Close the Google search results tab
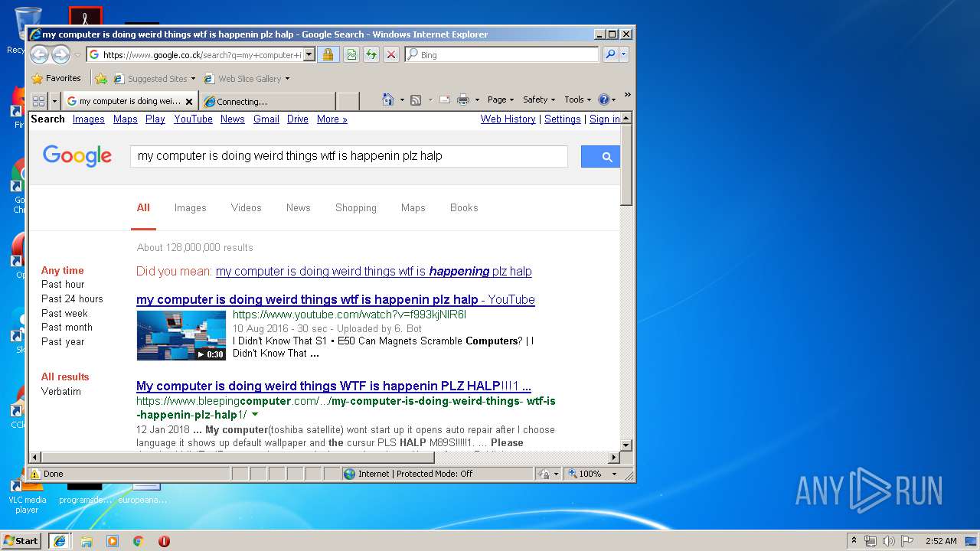This screenshot has height=551, width=980. (x=189, y=101)
